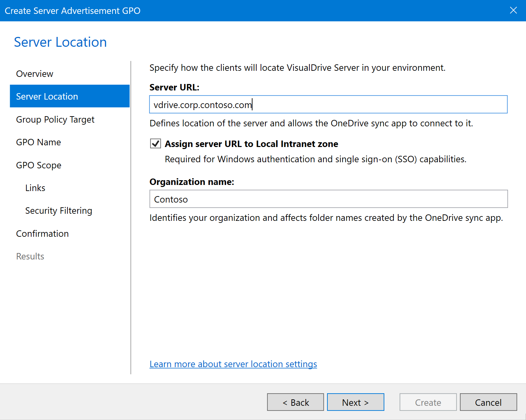Viewport: 526px width, 420px height.
Task: Open the GPO Name step
Action: pos(38,142)
